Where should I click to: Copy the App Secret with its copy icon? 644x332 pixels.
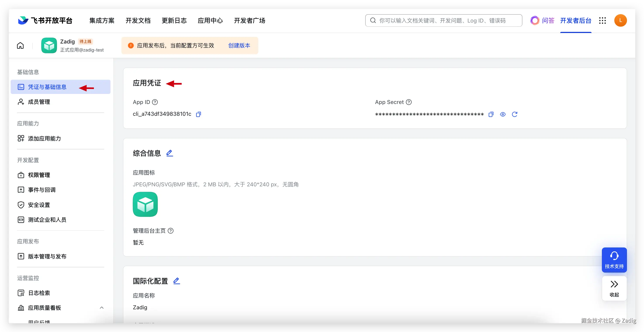(x=491, y=114)
